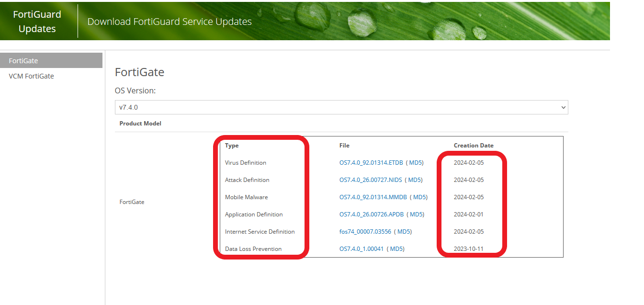
Task: Click the 2024-02-01 creation date
Action: point(469,215)
